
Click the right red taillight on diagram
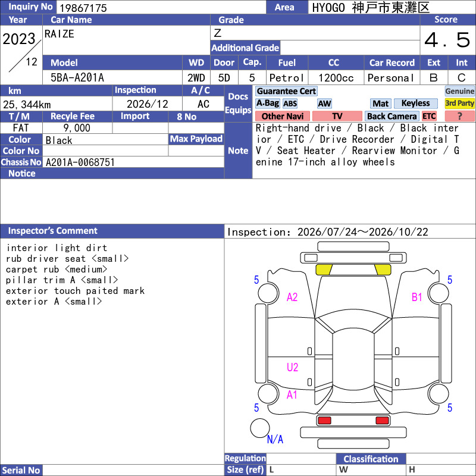[382, 420]
